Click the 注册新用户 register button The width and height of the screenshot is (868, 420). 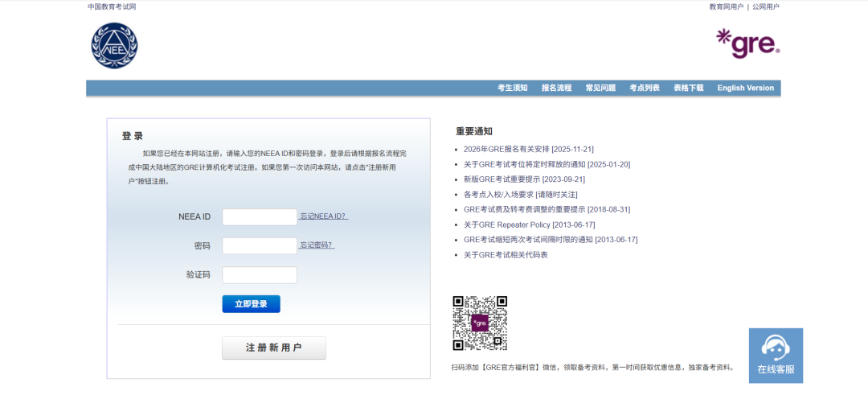click(274, 348)
